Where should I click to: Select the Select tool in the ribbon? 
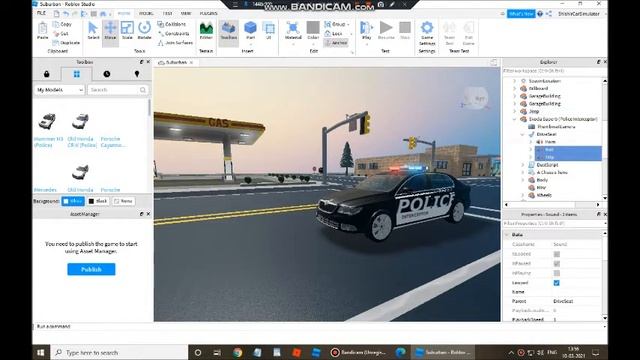(93, 31)
